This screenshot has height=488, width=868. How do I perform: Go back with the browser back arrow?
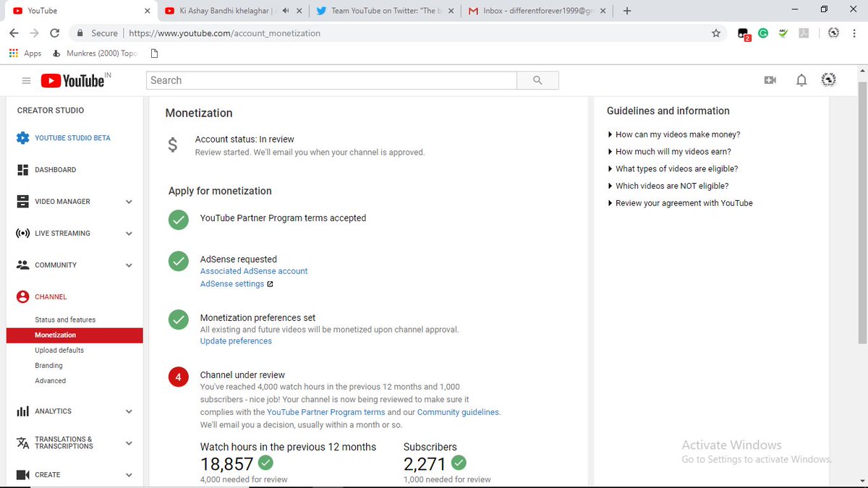click(x=14, y=33)
